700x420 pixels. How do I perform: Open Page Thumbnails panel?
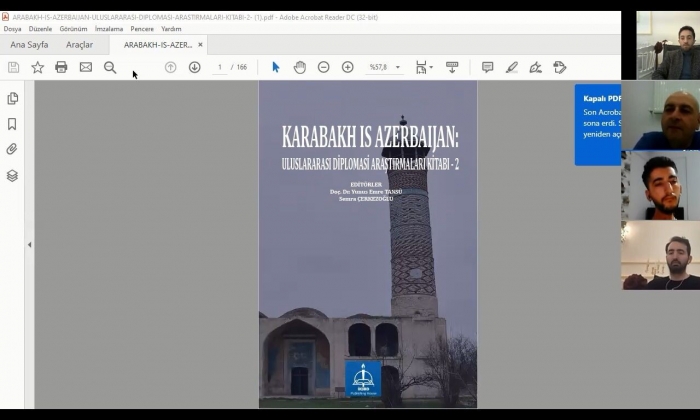tap(12, 98)
